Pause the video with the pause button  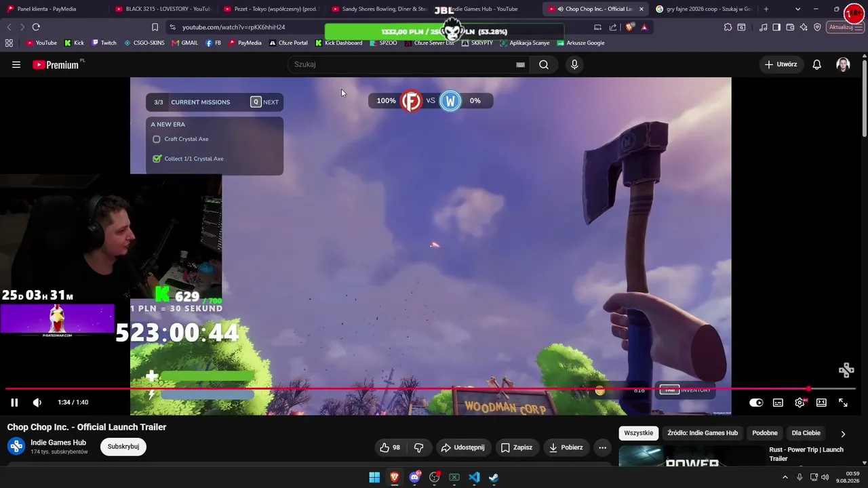pyautogui.click(x=14, y=403)
